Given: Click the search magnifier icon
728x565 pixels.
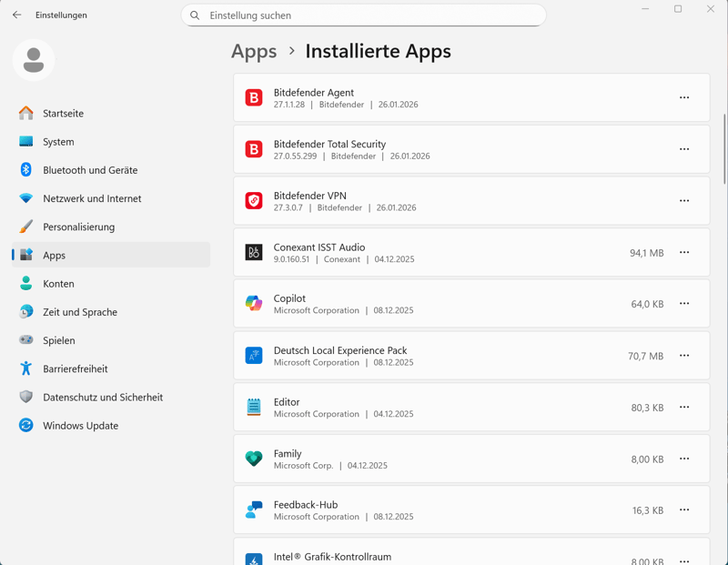Looking at the screenshot, I should click(195, 15).
